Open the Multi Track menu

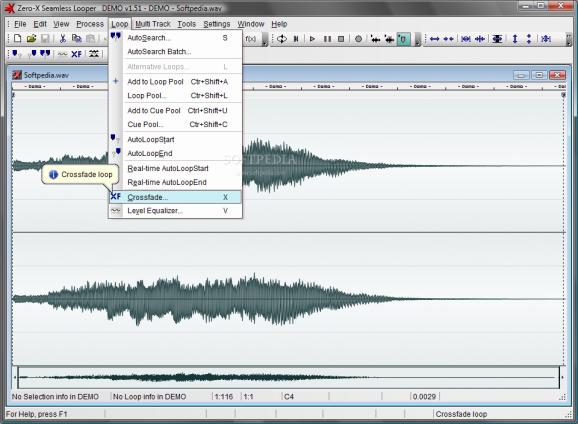153,24
